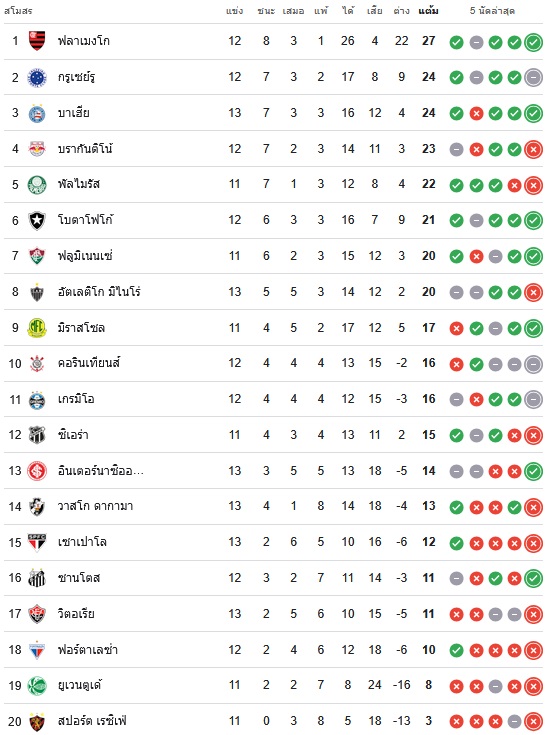Click the สโมสร column header

18,11
